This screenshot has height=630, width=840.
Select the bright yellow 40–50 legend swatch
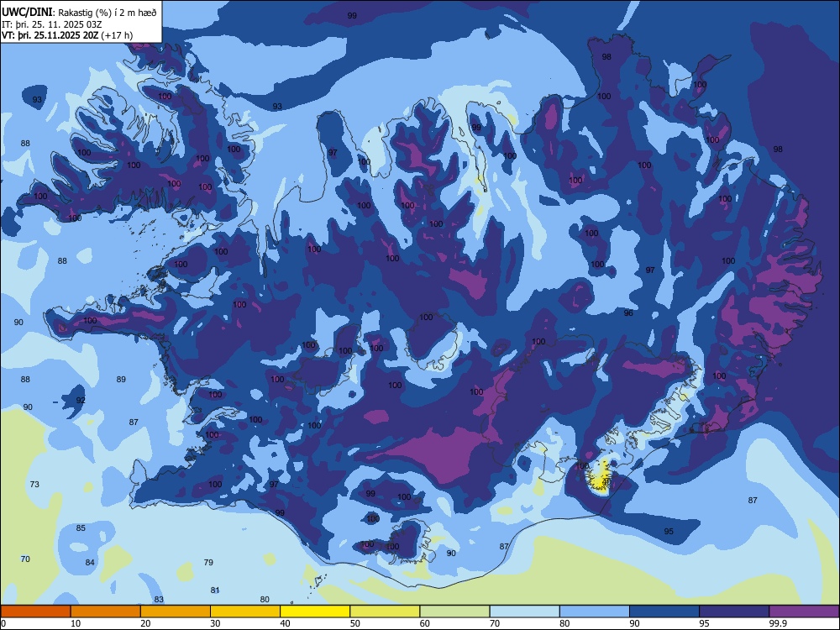[x=315, y=612]
